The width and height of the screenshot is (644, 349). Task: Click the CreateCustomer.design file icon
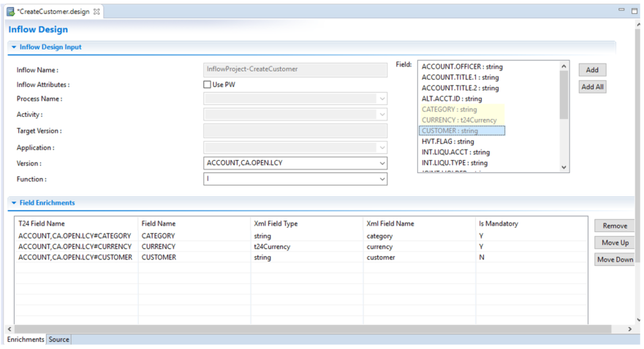coord(11,12)
